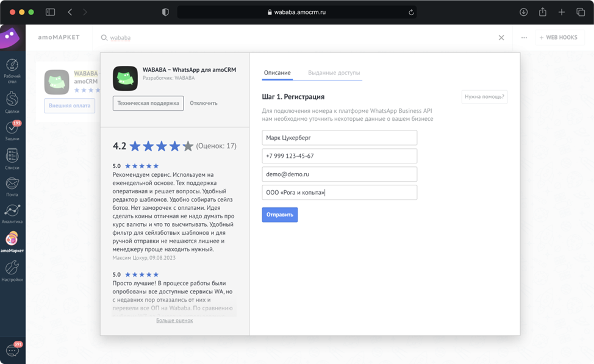Open the Больше оценок link
Image resolution: width=594 pixels, height=364 pixels.
[x=174, y=321]
